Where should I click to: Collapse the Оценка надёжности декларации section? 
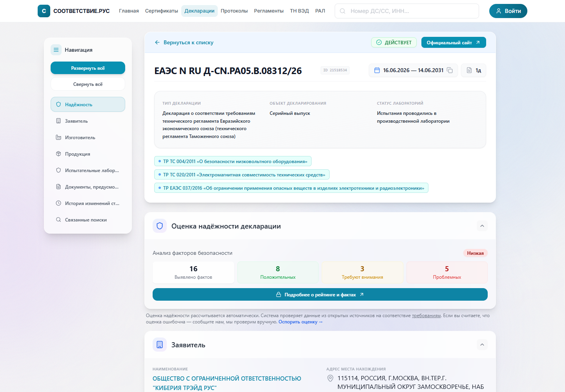point(482,226)
